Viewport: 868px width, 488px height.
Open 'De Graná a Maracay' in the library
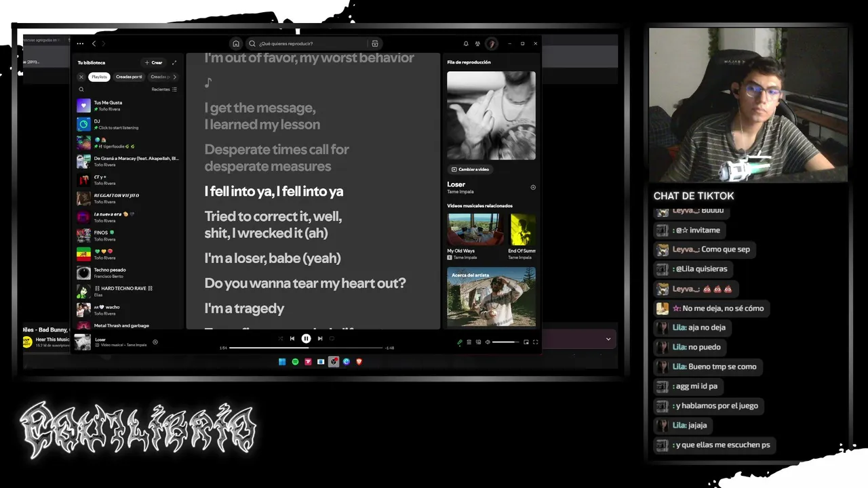[127, 161]
